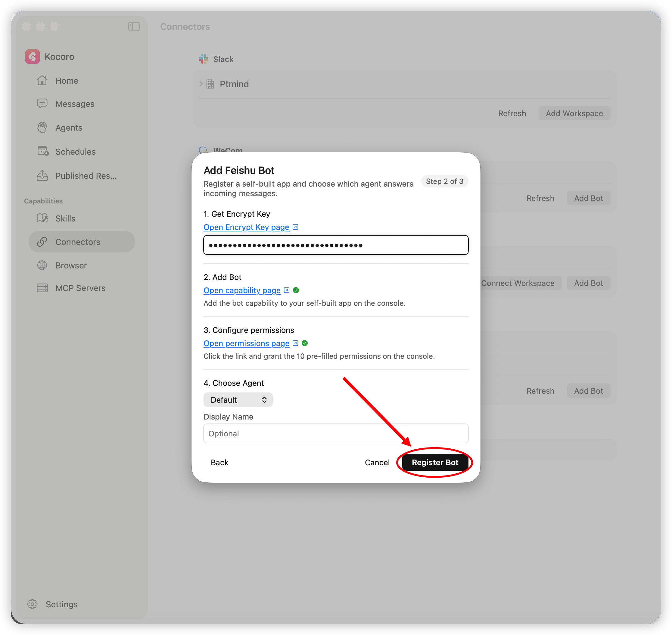Click the Kocoro app name text
Viewport: 672px width, 635px height.
59,57
